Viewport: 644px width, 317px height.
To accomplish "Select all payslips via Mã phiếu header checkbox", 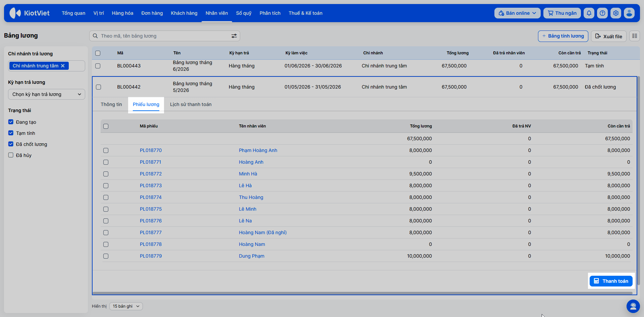I will (x=106, y=126).
